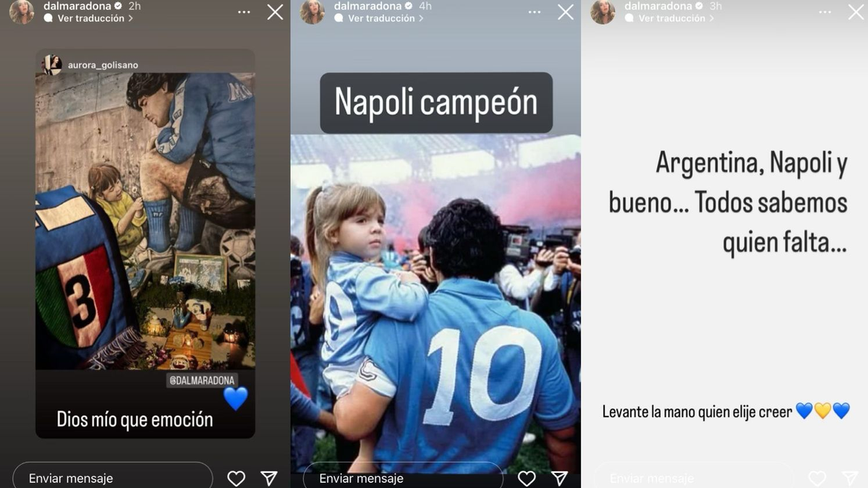This screenshot has width=868, height=488.
Task: Close the first story with X
Action: pyautogui.click(x=275, y=12)
